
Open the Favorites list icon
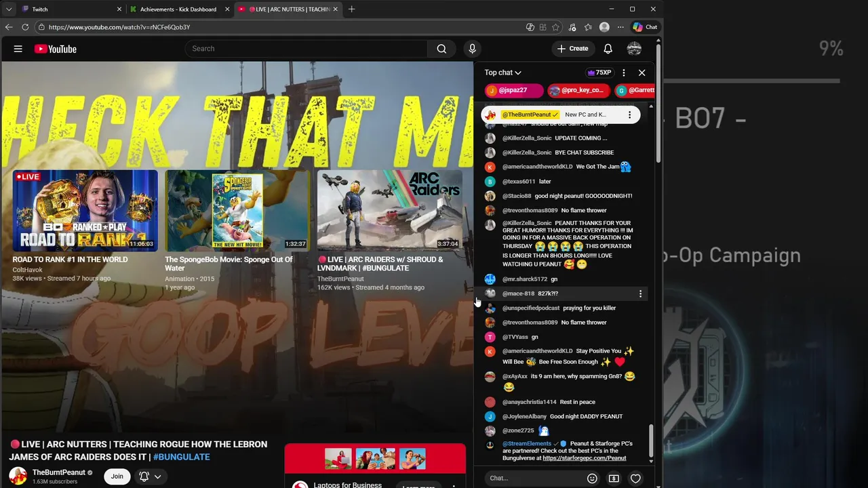(x=588, y=27)
